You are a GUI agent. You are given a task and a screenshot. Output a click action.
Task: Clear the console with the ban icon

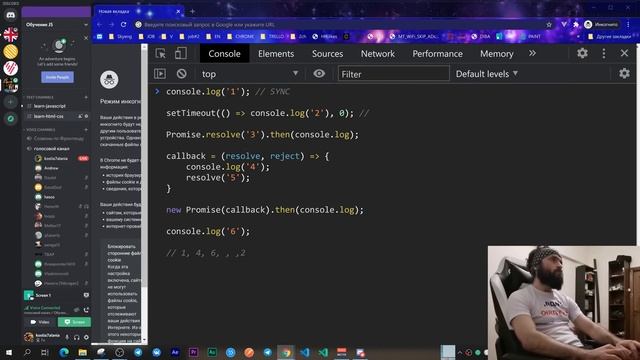pyautogui.click(x=182, y=74)
